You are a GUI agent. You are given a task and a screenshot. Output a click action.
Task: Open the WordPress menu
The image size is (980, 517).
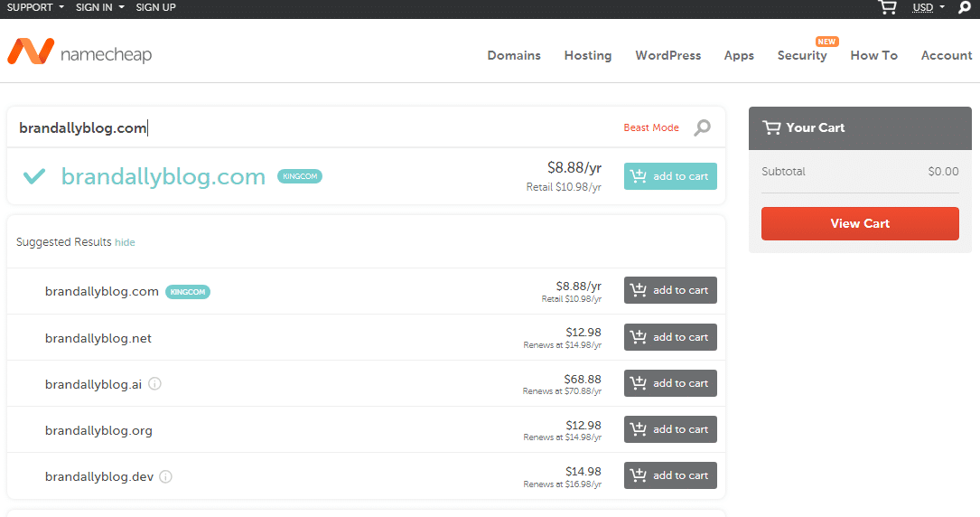pyautogui.click(x=668, y=56)
